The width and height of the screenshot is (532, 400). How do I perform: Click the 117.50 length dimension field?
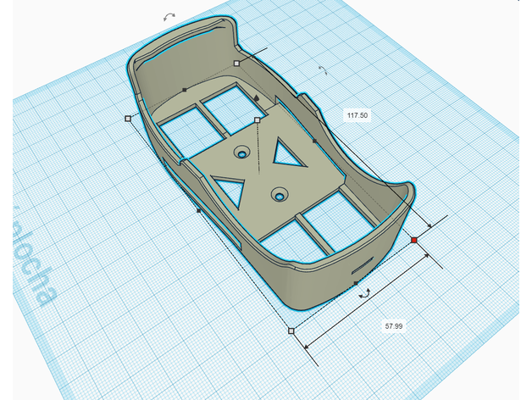point(357,114)
